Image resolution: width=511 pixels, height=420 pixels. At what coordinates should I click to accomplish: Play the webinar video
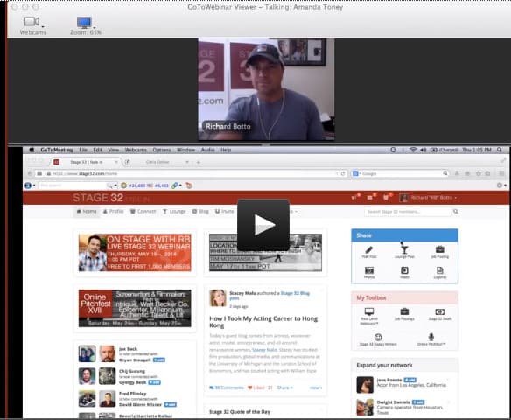pos(263,225)
